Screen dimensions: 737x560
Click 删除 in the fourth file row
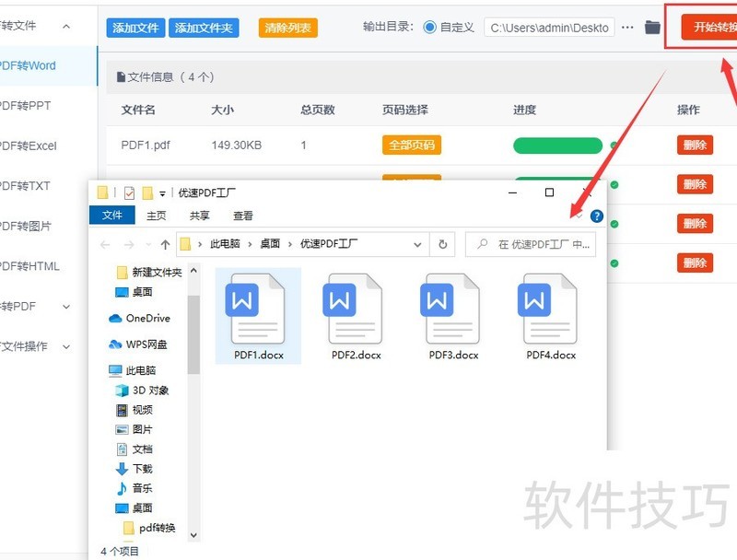click(695, 262)
